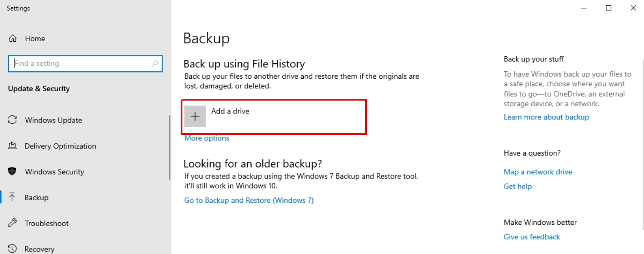
Task: Click the Windows Update refresh arrows icon
Action: (12, 120)
